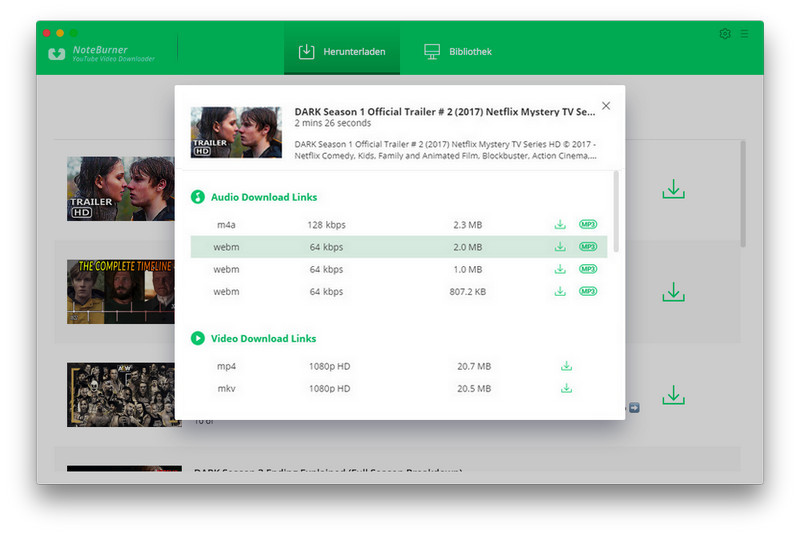Select the mp4 format text

point(227,367)
